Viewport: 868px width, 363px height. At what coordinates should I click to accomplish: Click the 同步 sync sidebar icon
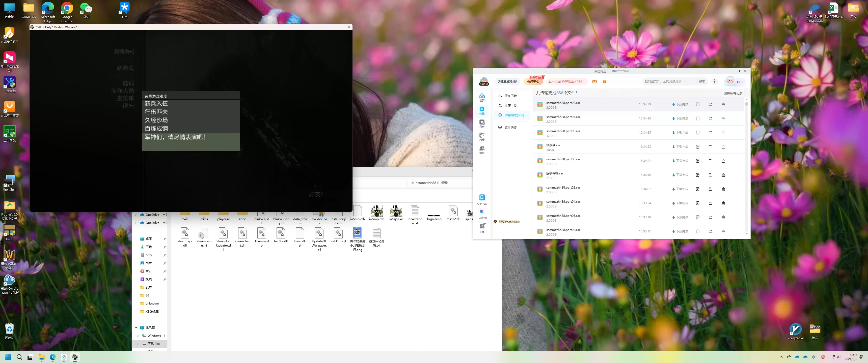482,123
